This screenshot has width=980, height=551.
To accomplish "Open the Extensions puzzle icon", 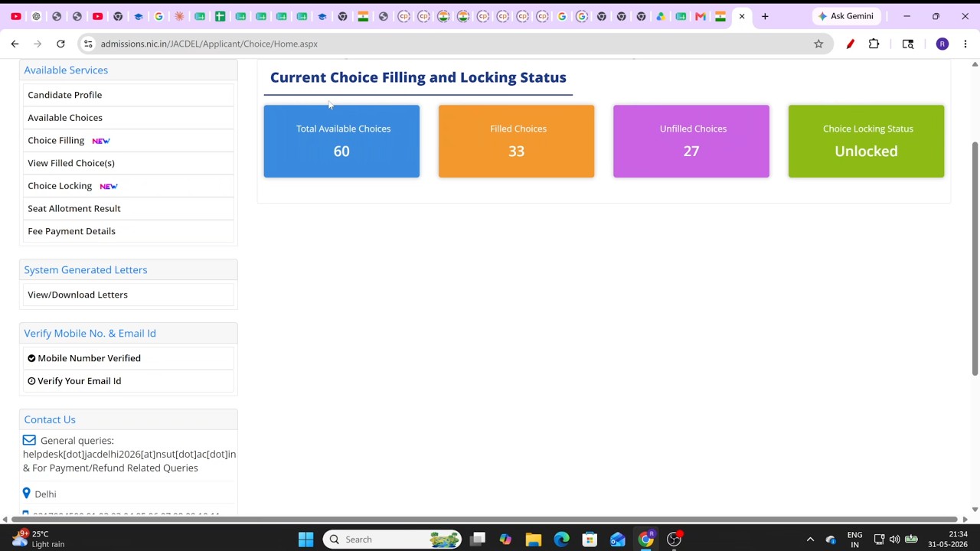I will (874, 44).
